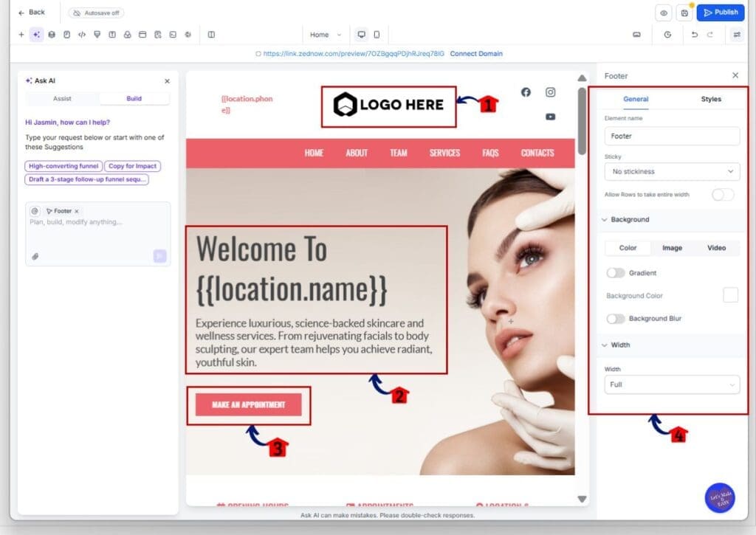Image resolution: width=756 pixels, height=535 pixels.
Task: Switch to the Build tab
Action: coord(134,98)
